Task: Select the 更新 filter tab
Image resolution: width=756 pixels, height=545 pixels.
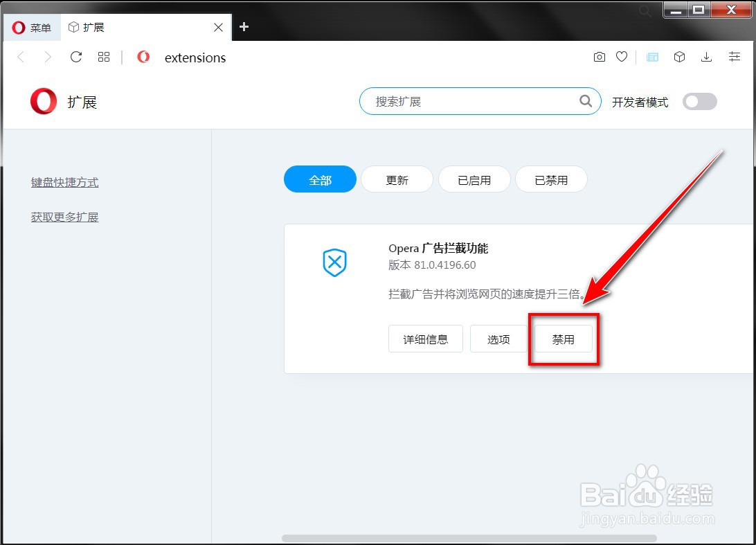Action: 397,179
